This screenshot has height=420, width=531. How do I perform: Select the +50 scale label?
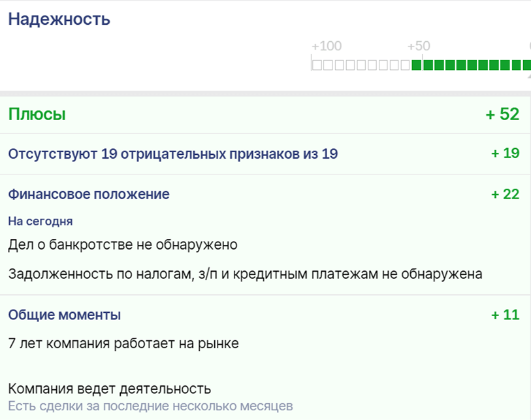click(419, 46)
